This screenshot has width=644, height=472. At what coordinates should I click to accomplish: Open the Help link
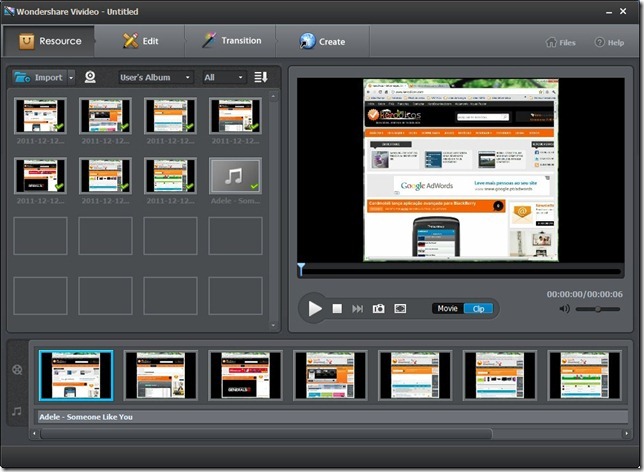coord(609,42)
